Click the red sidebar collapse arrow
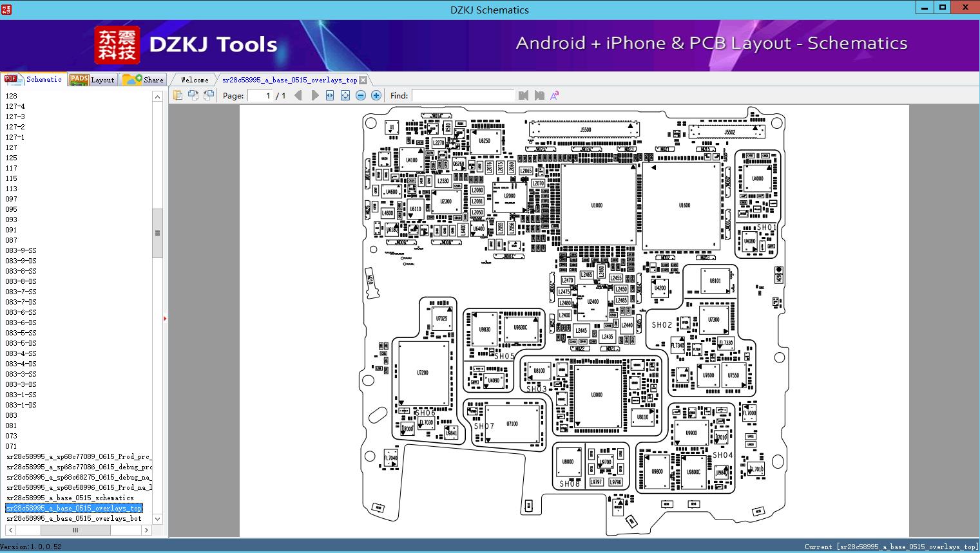The image size is (980, 553). point(165,318)
